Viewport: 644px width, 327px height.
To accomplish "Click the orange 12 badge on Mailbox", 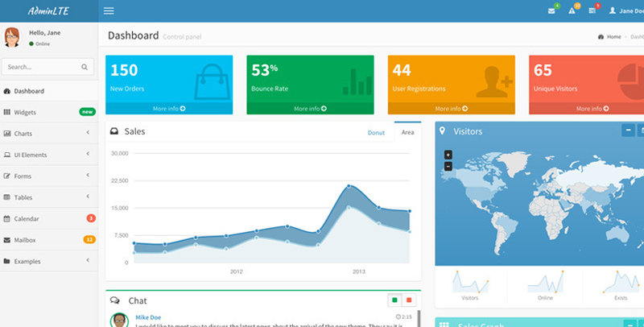I will 89,239.
